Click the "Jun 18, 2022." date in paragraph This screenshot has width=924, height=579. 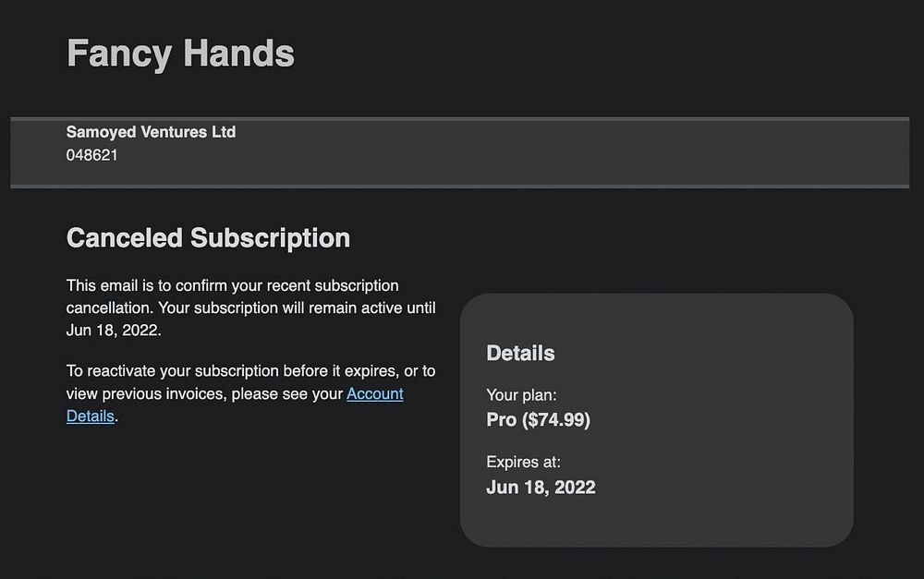pos(114,331)
